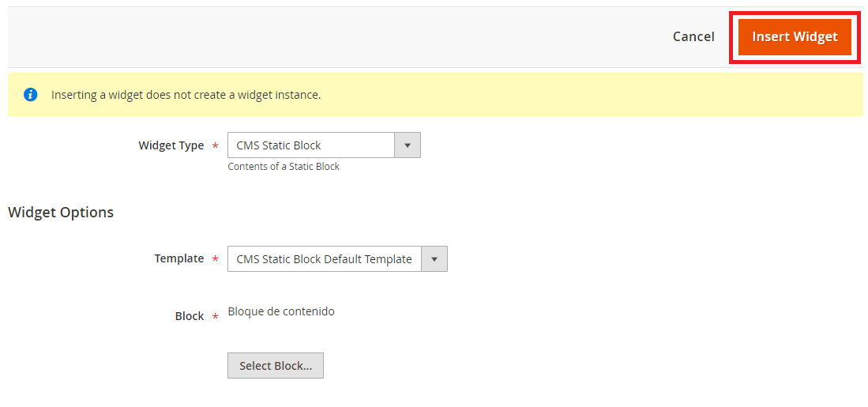Viewport: 868px width, 407px height.
Task: Click the widget instance notice message text
Action: click(x=186, y=95)
